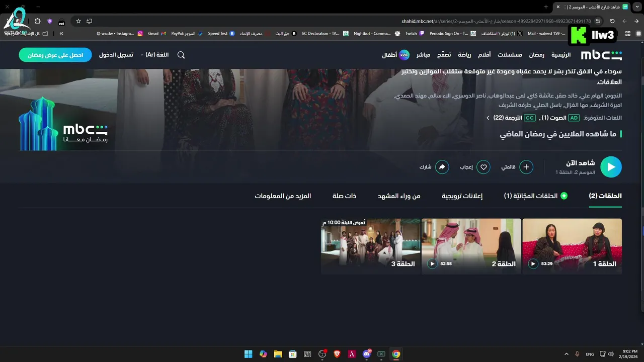Open the رياضة sports menu item
The image size is (644, 362).
tap(464, 55)
